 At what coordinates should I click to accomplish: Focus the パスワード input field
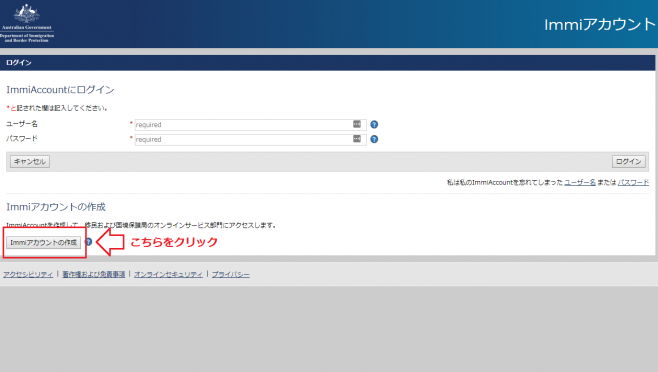251,139
